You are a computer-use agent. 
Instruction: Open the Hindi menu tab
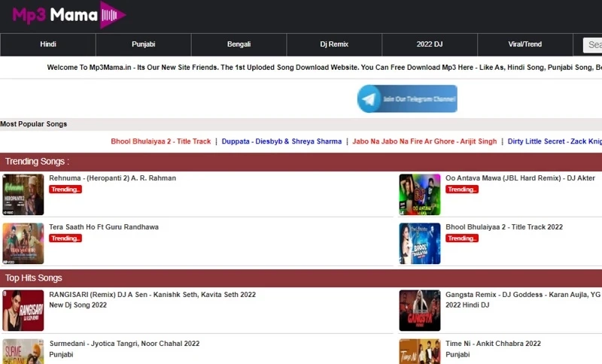pyautogui.click(x=48, y=44)
